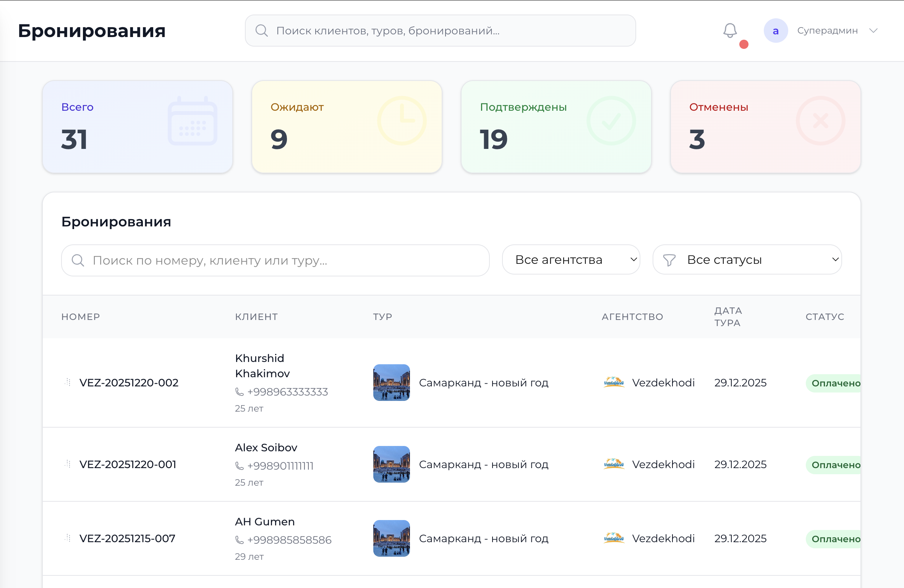Select the Подтверждены summary card
Screen dimensions: 904x588
pyautogui.click(x=556, y=126)
